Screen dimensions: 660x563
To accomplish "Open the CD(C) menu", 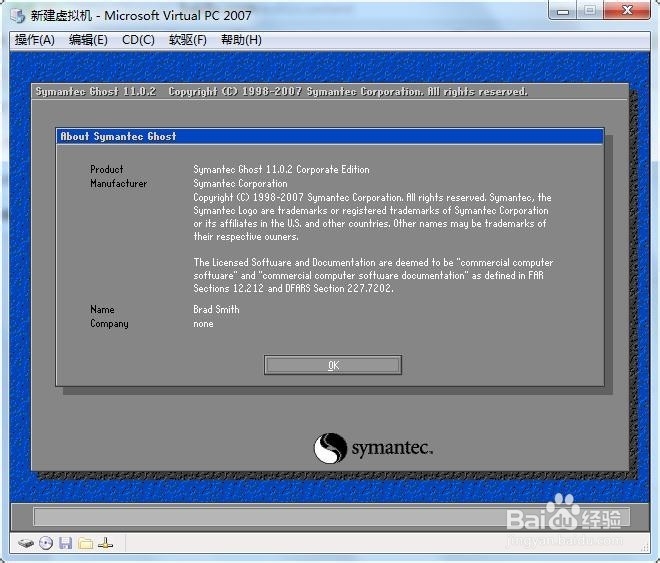I will click(x=138, y=40).
